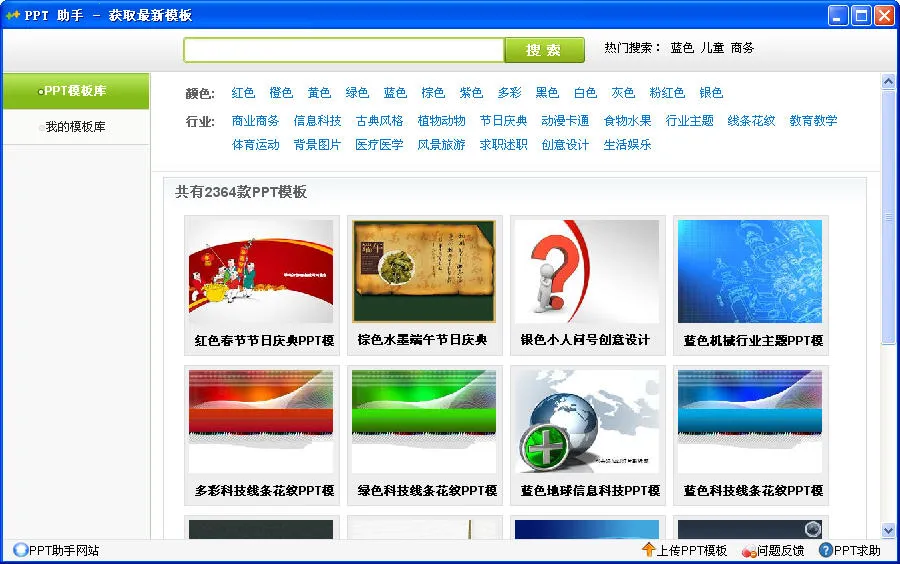Viewport: 900px width, 564px height.
Task: Click the scrollbar down arrow
Action: point(888,530)
